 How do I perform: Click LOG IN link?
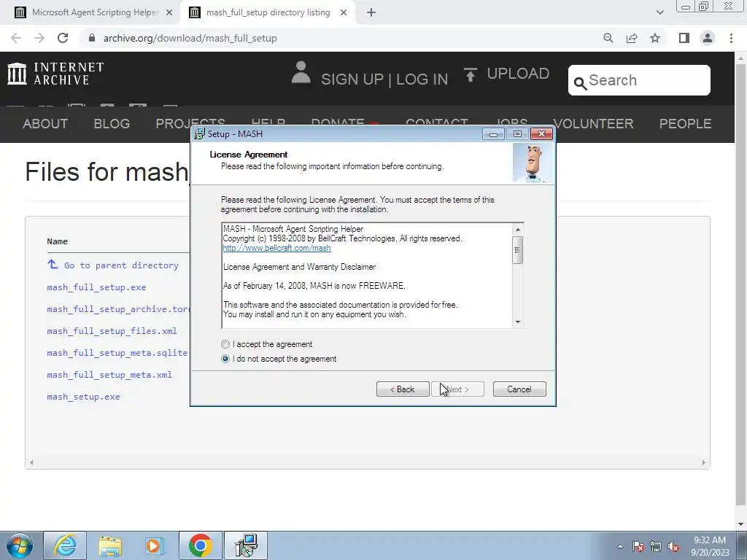[422, 79]
